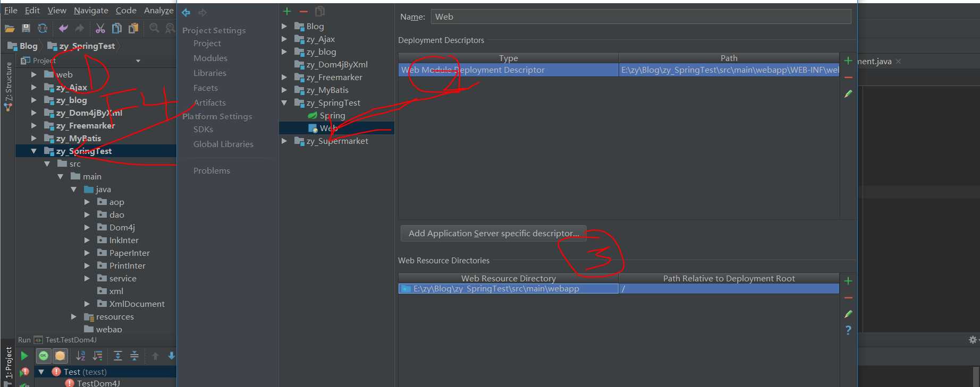Click the Find magnifier icon

click(x=154, y=28)
